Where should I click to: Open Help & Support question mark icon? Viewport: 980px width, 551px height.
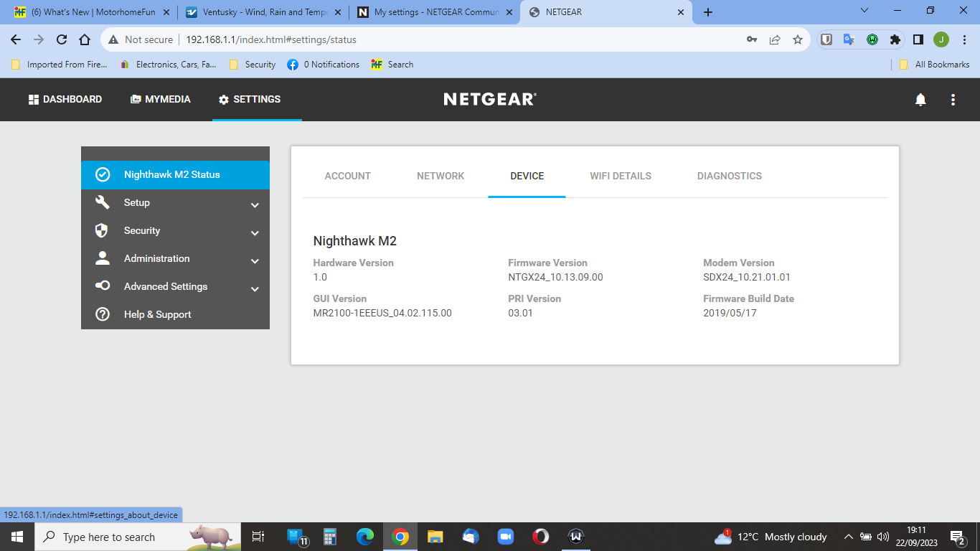coord(102,314)
